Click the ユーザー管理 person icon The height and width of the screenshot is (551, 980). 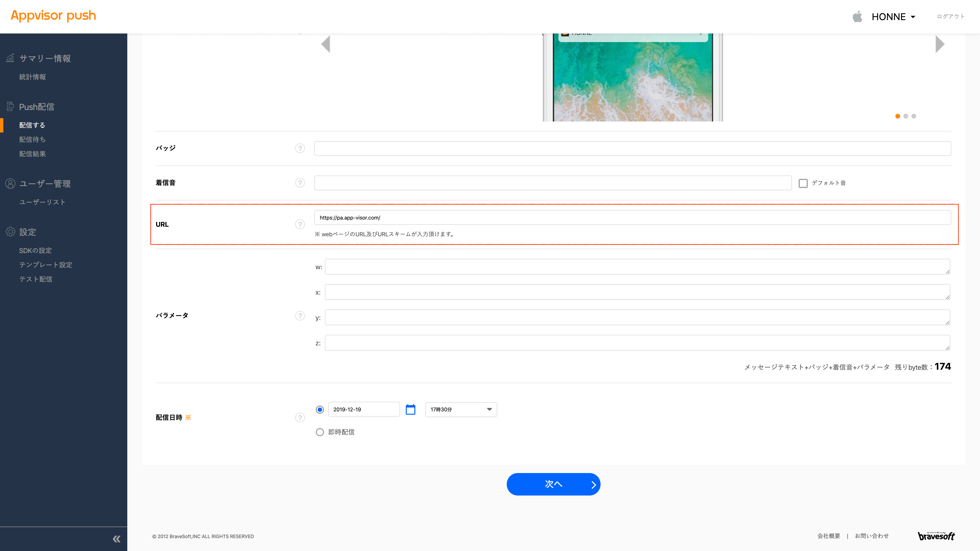10,183
